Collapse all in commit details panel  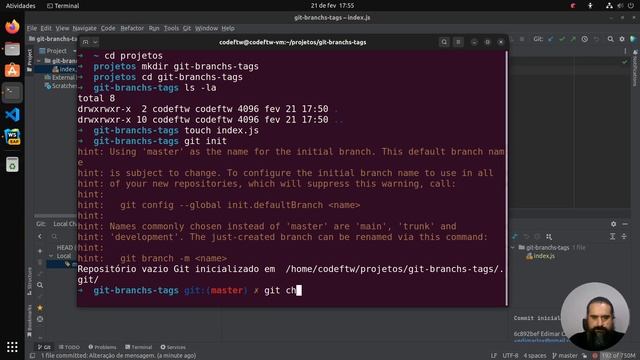pos(624,237)
